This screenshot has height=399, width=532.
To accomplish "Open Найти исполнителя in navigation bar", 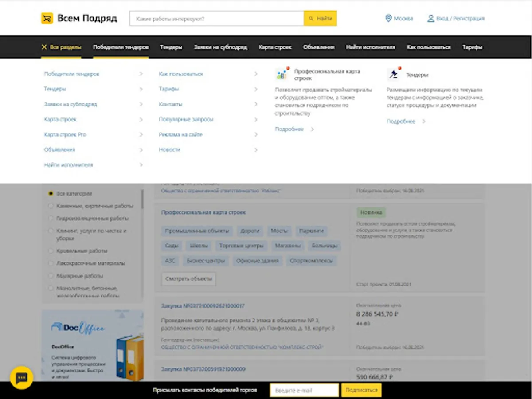I will coord(371,47).
